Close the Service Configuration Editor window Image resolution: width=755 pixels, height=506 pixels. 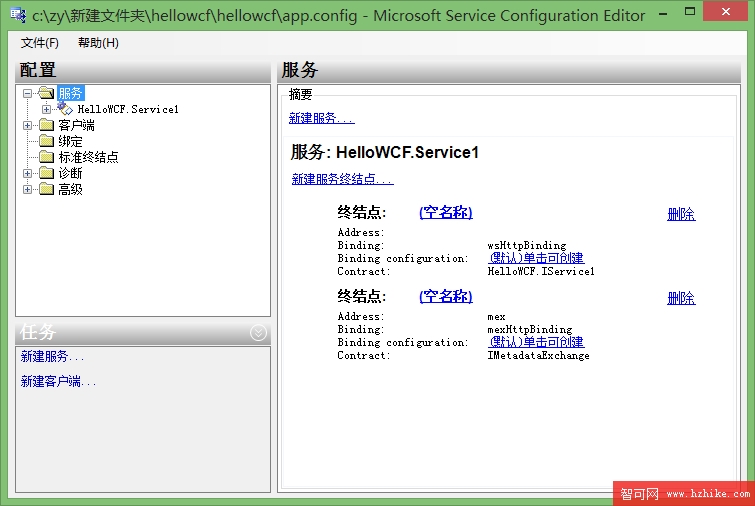[725, 12]
